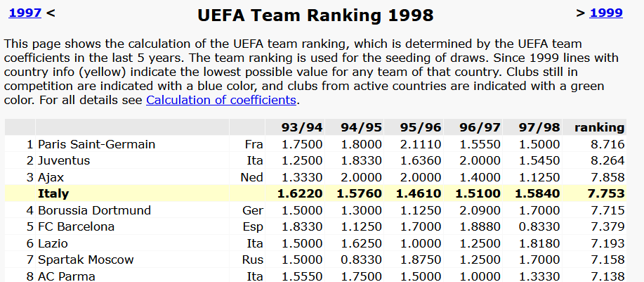Select AC Parma team entry

(x=66, y=276)
